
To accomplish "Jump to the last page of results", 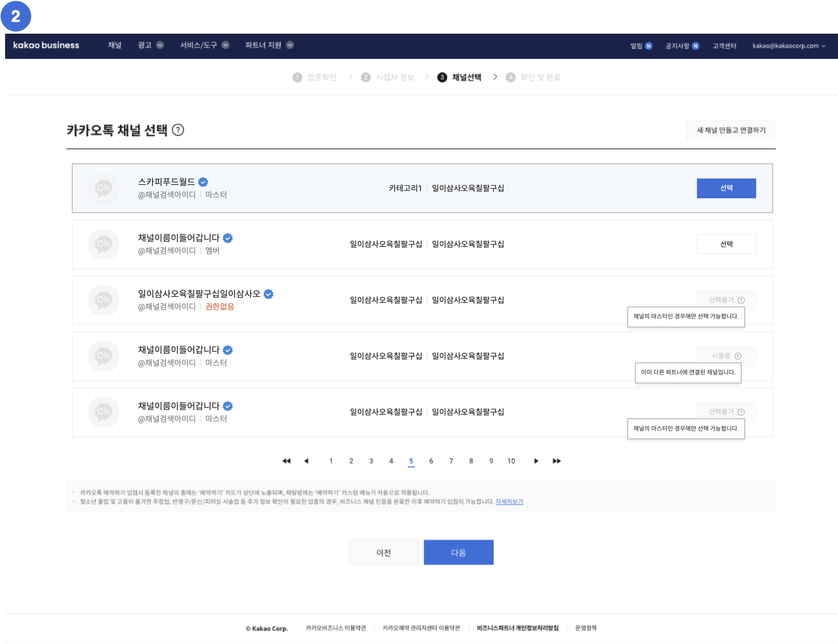I will pos(556,461).
